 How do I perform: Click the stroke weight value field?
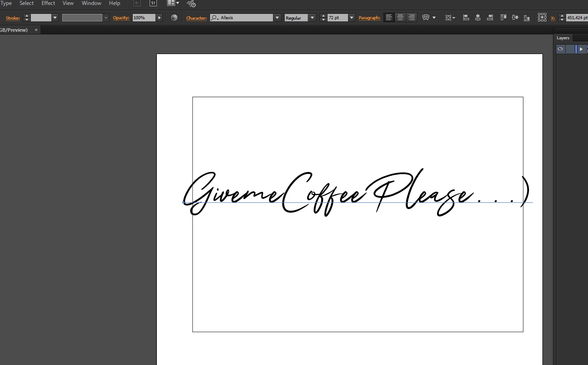tap(41, 18)
